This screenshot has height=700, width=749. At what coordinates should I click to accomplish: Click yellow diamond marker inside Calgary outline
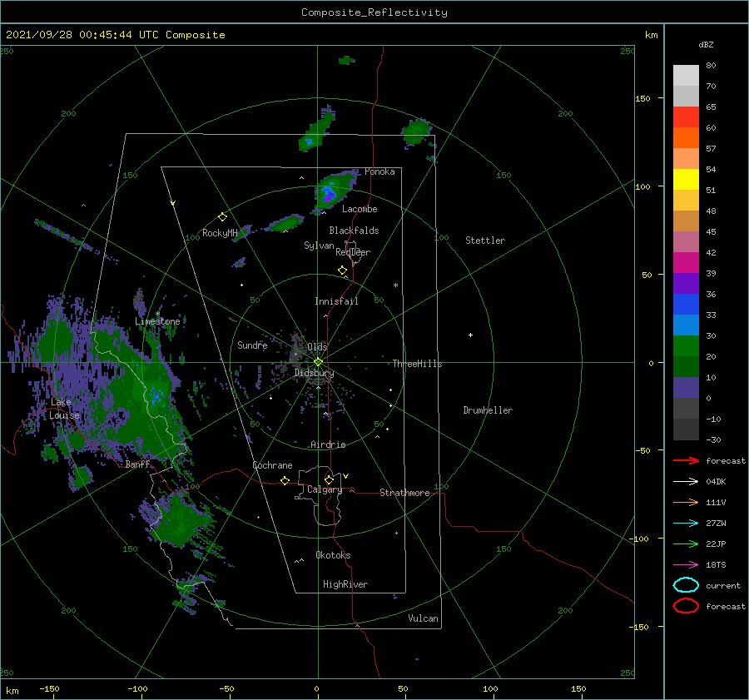click(329, 479)
